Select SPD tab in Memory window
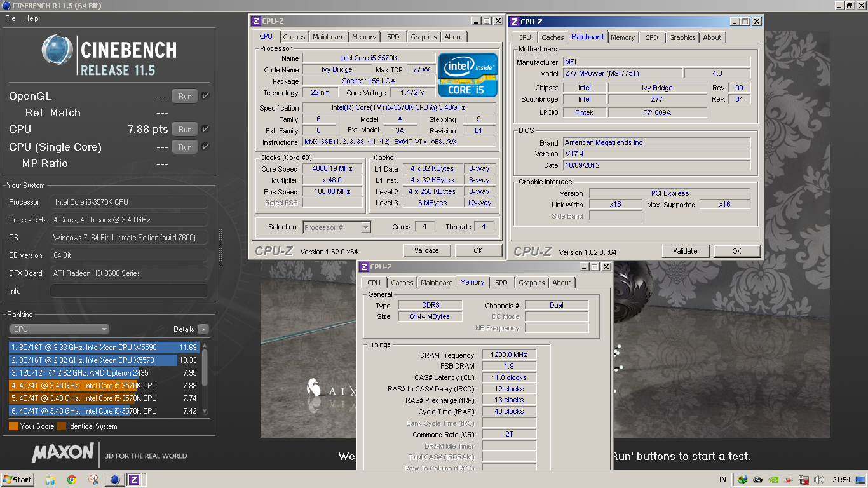The image size is (868, 488). coord(501,283)
